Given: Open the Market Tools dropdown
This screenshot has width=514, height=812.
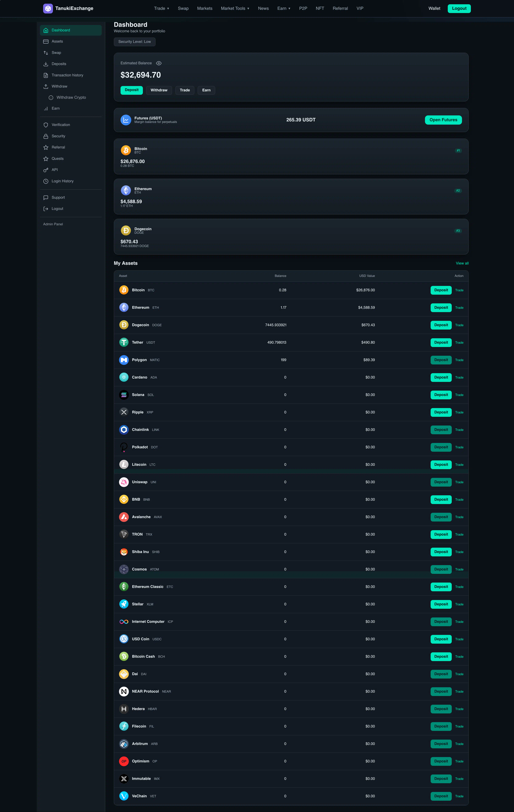Looking at the screenshot, I should 235,8.
